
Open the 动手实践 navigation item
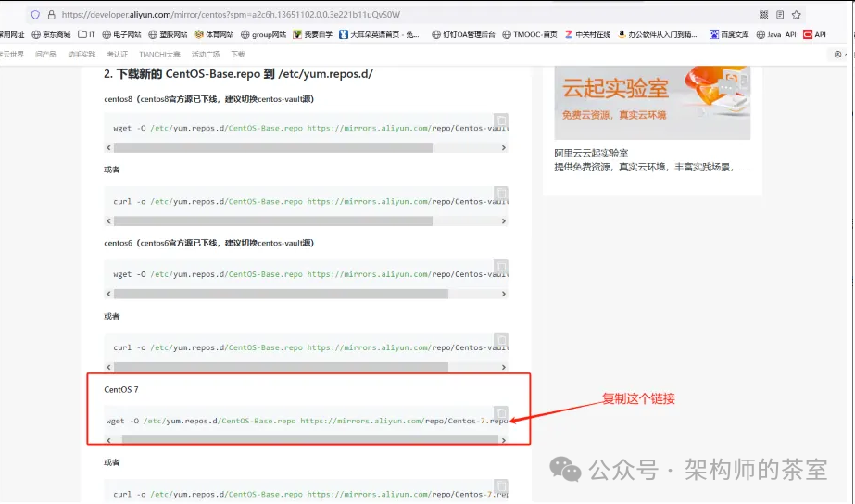point(82,54)
